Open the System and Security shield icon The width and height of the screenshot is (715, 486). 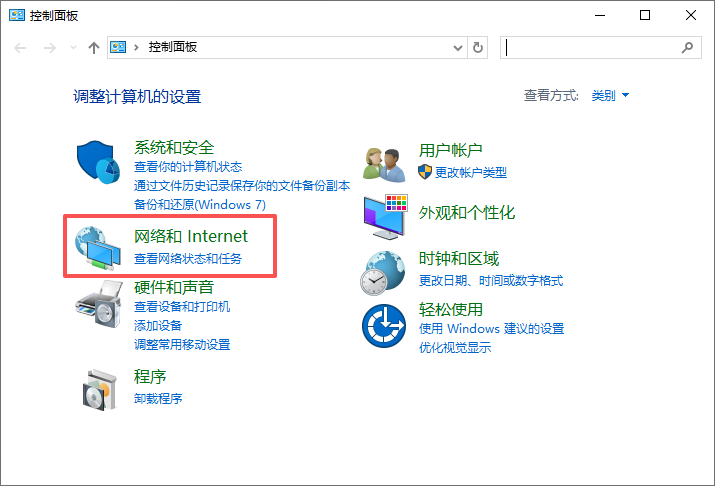coord(98,162)
